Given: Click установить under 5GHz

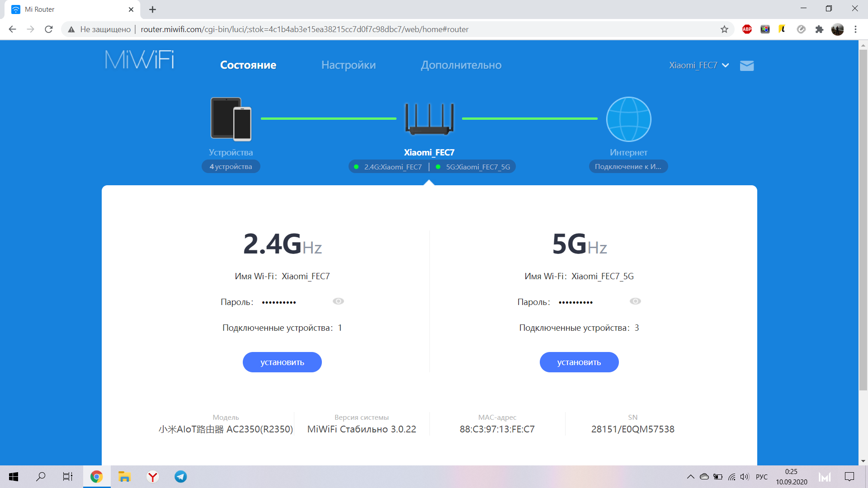Looking at the screenshot, I should [x=579, y=362].
